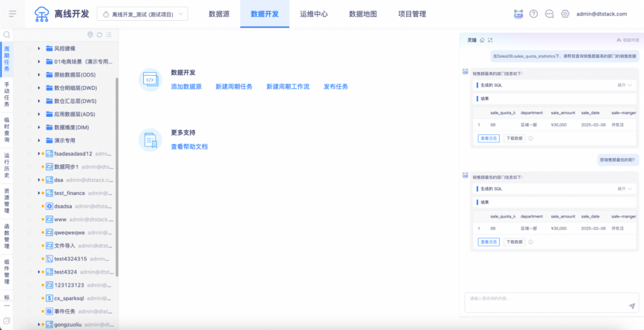Switch to the 运维中心 menu
Image resolution: width=644 pixels, height=330 pixels.
click(314, 14)
